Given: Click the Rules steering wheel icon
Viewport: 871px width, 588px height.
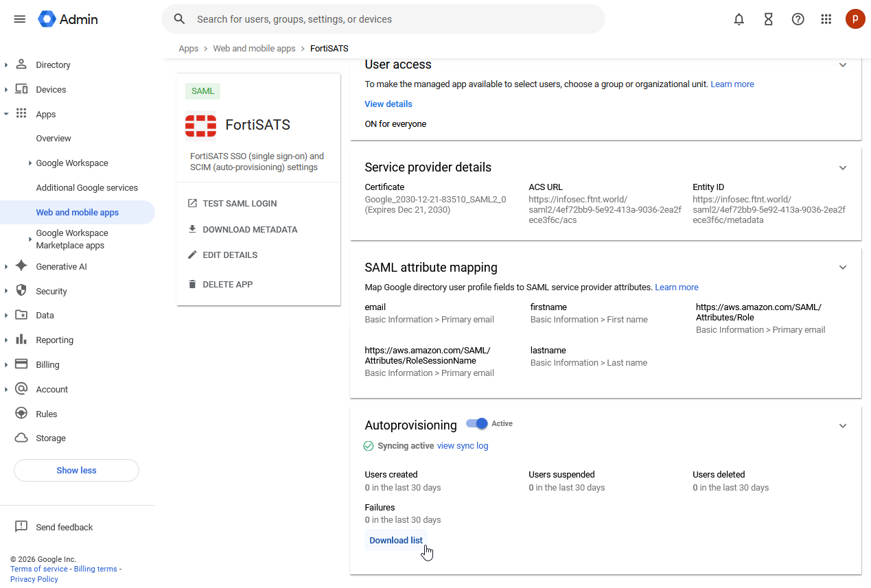Looking at the screenshot, I should click(21, 414).
